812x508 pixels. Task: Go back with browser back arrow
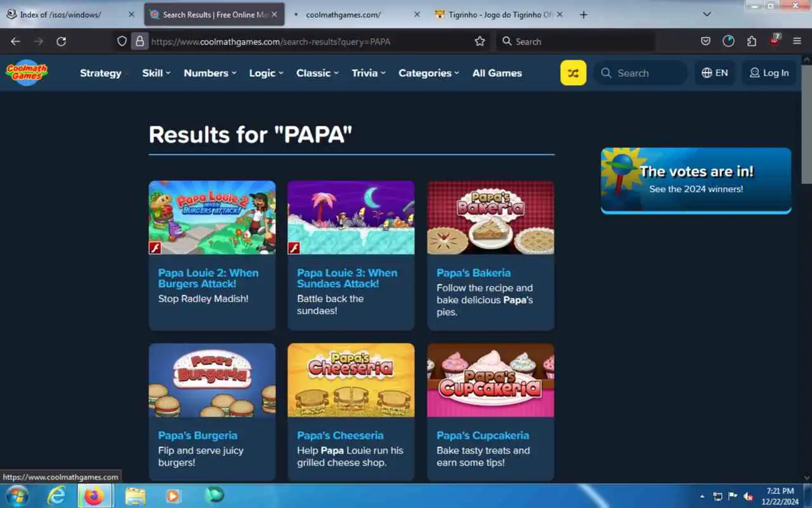pos(15,41)
